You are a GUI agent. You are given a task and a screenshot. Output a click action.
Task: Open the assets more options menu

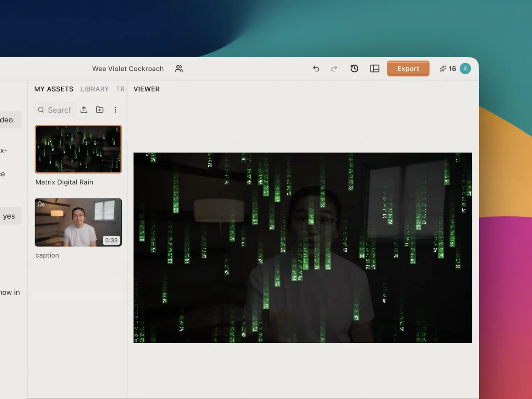coord(116,110)
